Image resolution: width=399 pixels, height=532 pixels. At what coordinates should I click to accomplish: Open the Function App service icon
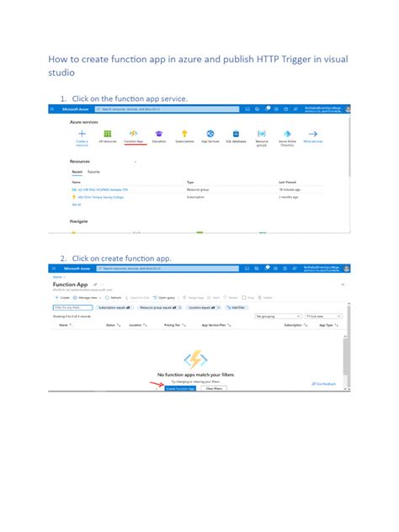pyautogui.click(x=133, y=133)
